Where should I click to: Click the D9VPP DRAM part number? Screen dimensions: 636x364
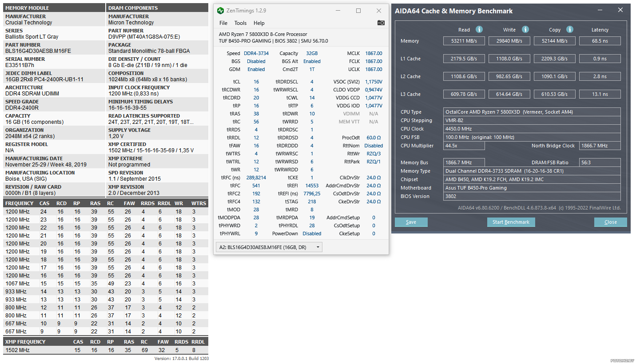pyautogui.click(x=145, y=37)
